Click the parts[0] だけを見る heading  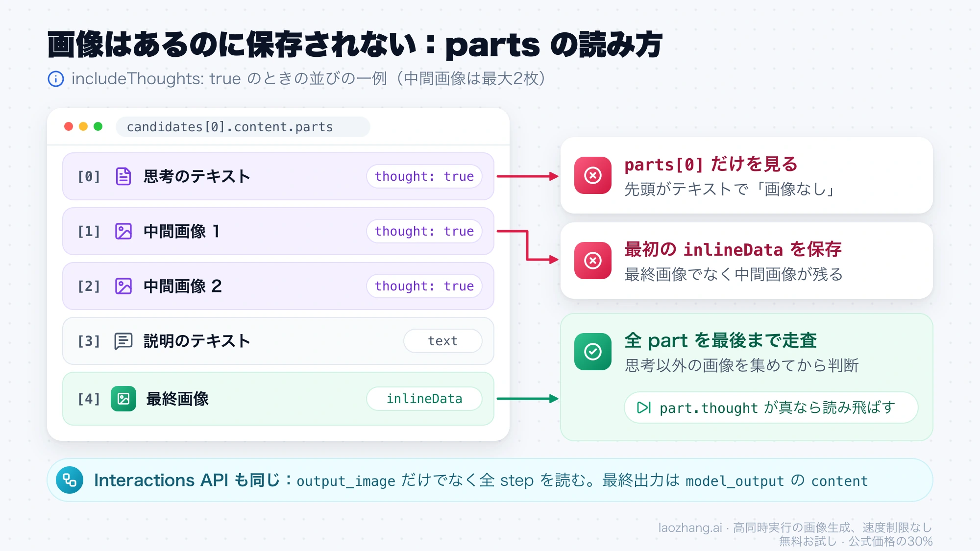click(x=711, y=165)
